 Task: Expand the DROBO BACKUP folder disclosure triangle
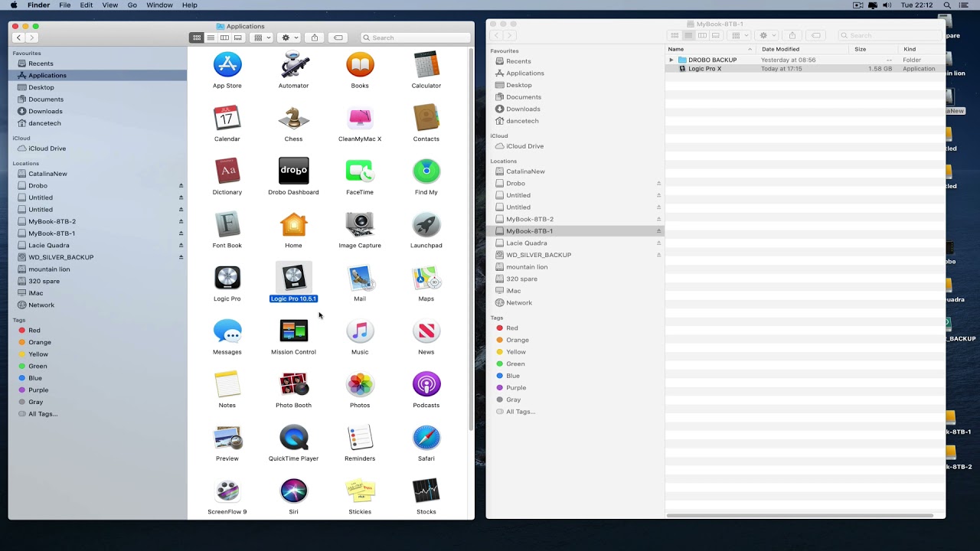point(671,60)
